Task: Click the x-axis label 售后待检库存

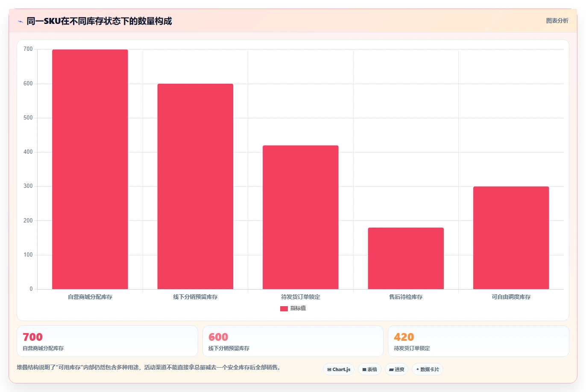Action: coord(406,297)
